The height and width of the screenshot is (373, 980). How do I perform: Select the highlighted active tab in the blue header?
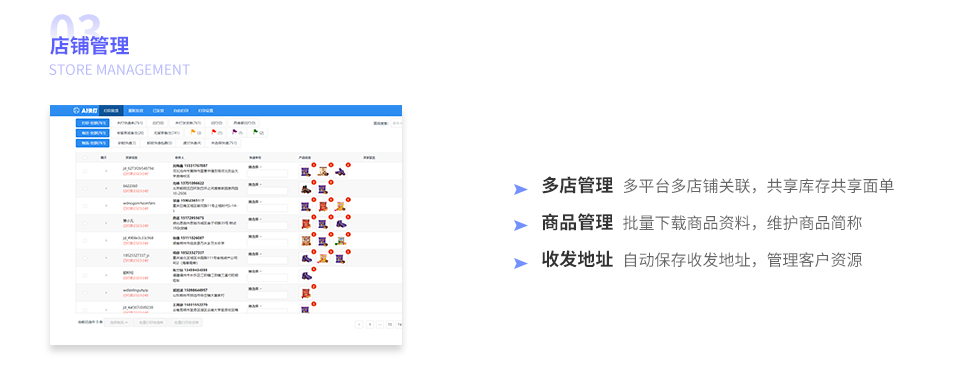coord(111,111)
